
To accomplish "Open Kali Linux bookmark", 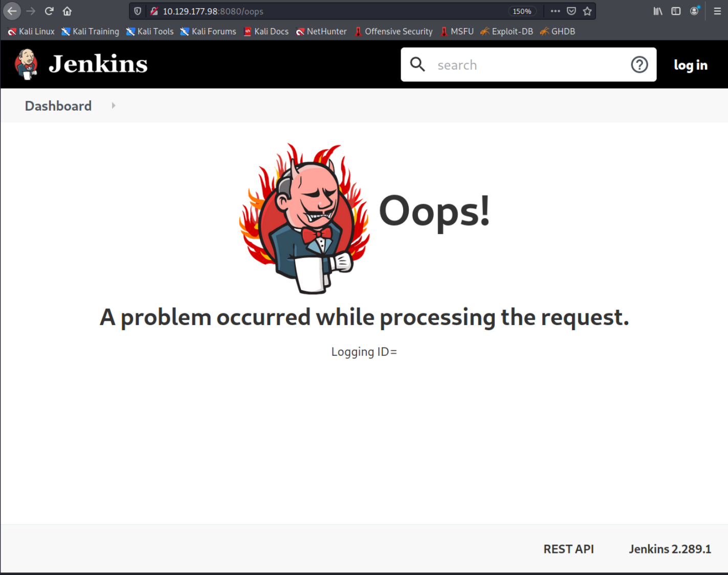I will (x=31, y=31).
